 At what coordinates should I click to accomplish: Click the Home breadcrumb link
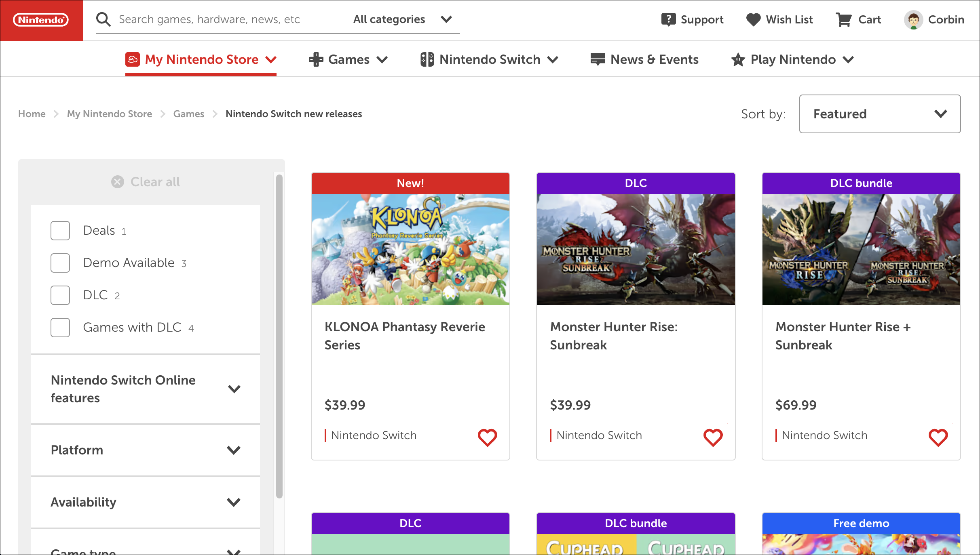[32, 114]
